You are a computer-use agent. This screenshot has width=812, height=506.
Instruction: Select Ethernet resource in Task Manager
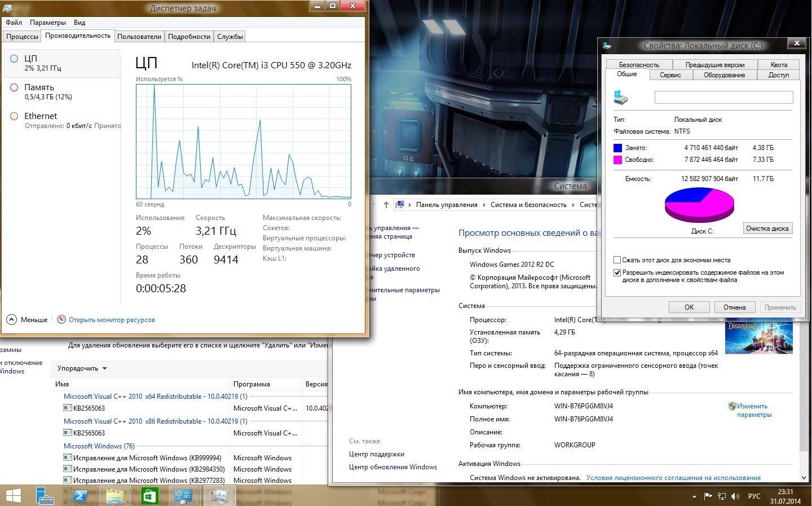tap(61, 120)
